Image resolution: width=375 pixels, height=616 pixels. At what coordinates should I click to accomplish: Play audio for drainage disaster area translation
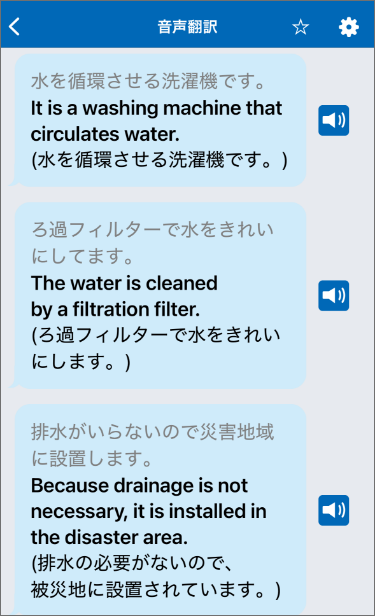coord(333,510)
